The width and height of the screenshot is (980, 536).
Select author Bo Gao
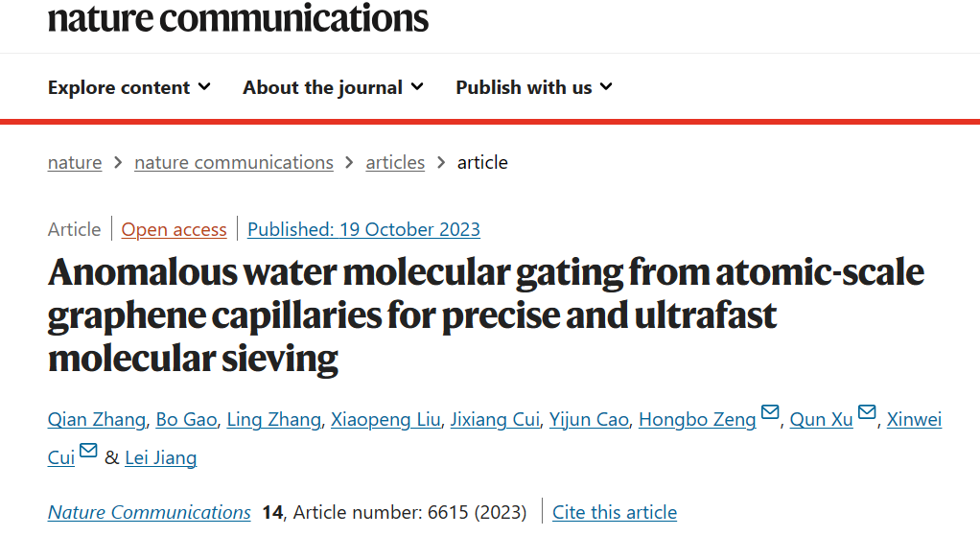(x=186, y=419)
